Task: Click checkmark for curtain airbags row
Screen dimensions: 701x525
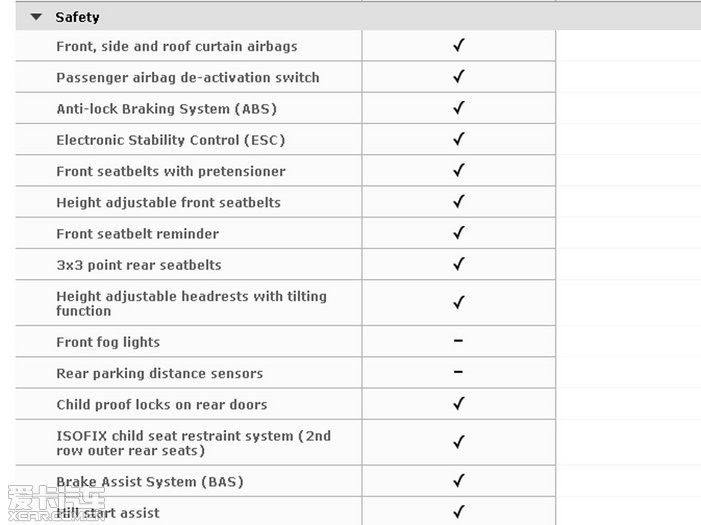Action: point(459,46)
